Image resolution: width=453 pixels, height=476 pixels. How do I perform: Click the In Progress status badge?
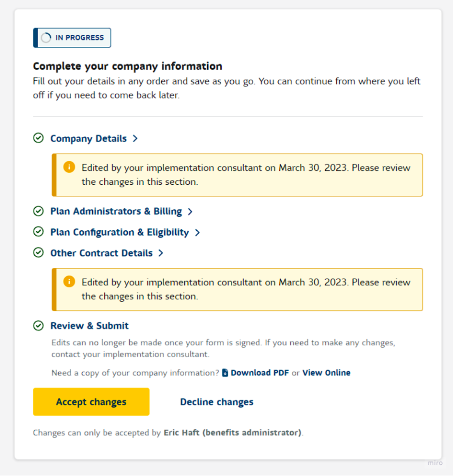(72, 38)
